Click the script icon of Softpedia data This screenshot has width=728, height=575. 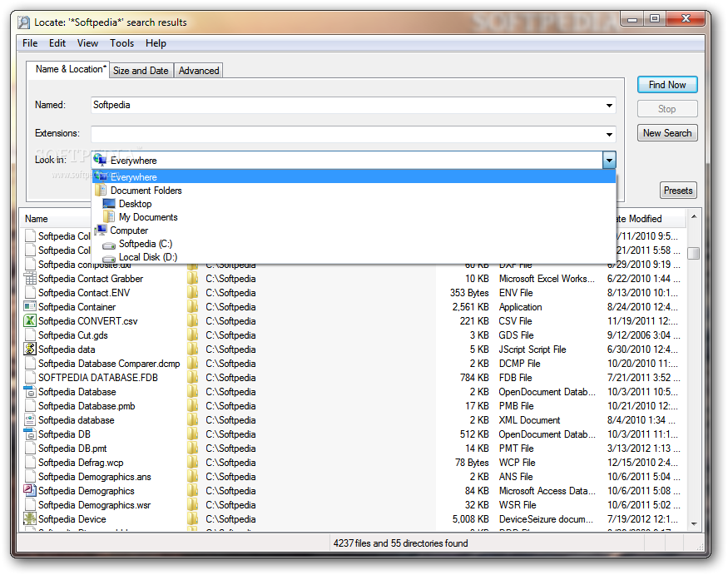(30, 349)
